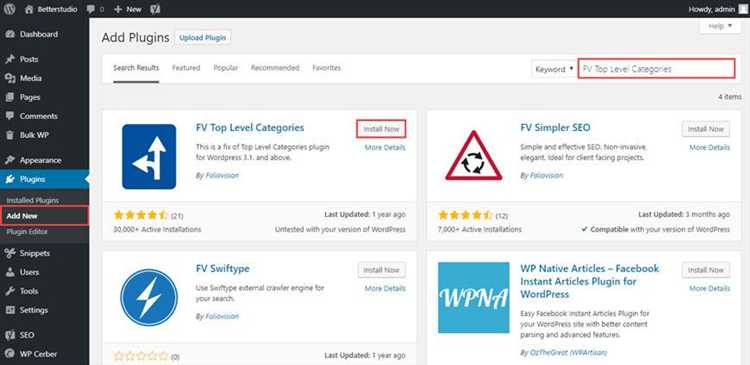
Task: Open the Betterstudio home icon in the admin bar
Action: click(x=29, y=9)
